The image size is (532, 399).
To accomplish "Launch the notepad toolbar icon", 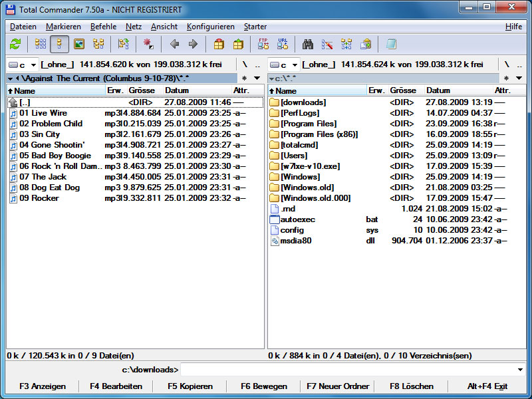I will click(391, 44).
